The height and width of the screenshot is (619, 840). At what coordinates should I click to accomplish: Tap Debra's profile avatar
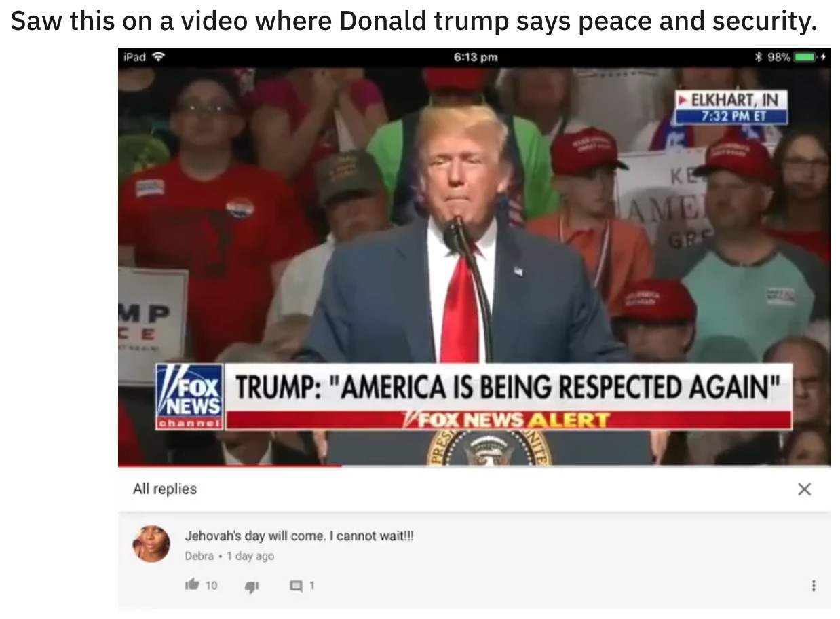pos(151,543)
